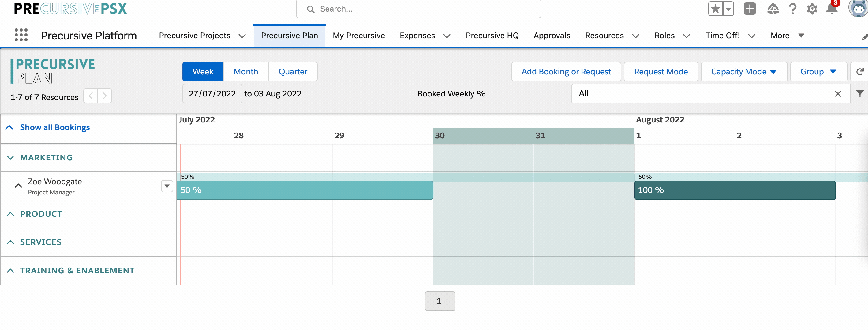Switch to Month view

click(x=246, y=71)
